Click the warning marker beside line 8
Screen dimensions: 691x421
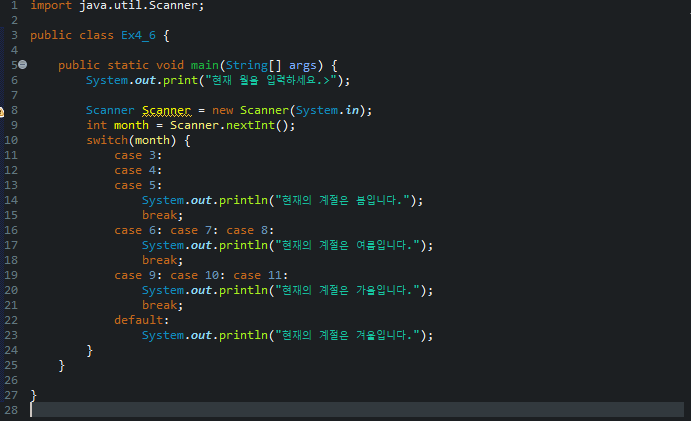1,111
